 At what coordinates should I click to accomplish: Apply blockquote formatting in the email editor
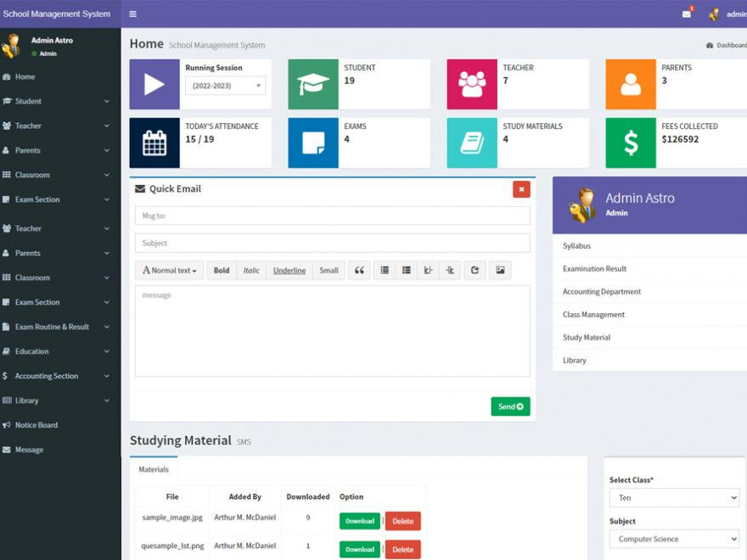point(359,270)
